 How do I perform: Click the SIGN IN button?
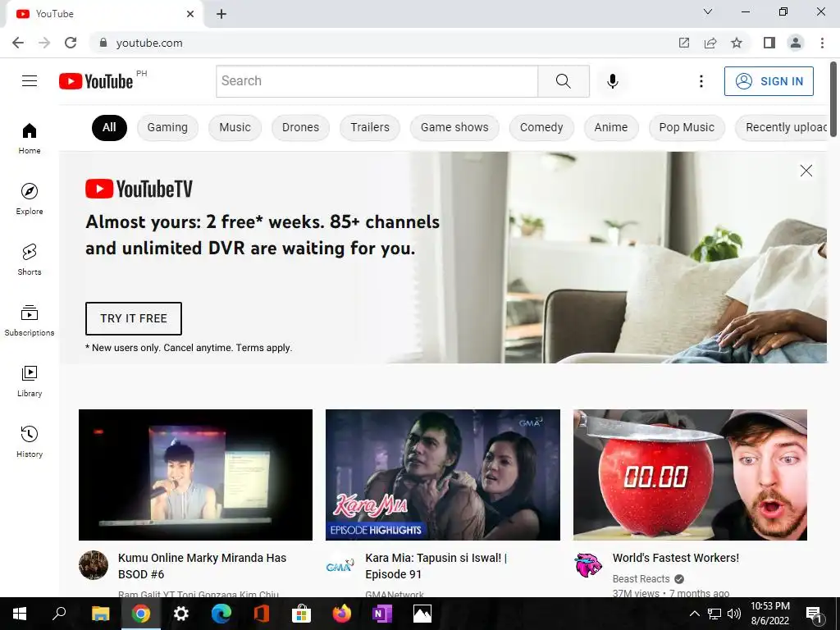point(769,81)
